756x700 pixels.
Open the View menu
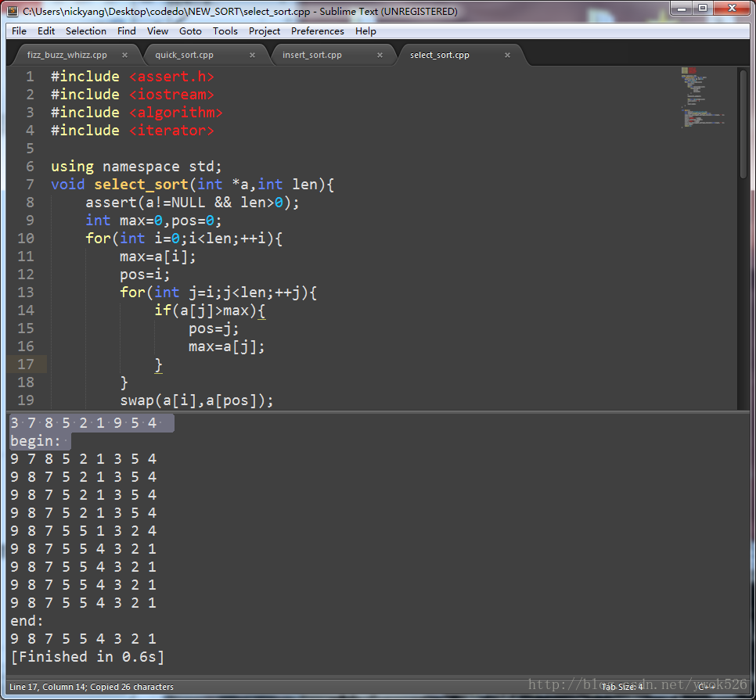pyautogui.click(x=157, y=31)
